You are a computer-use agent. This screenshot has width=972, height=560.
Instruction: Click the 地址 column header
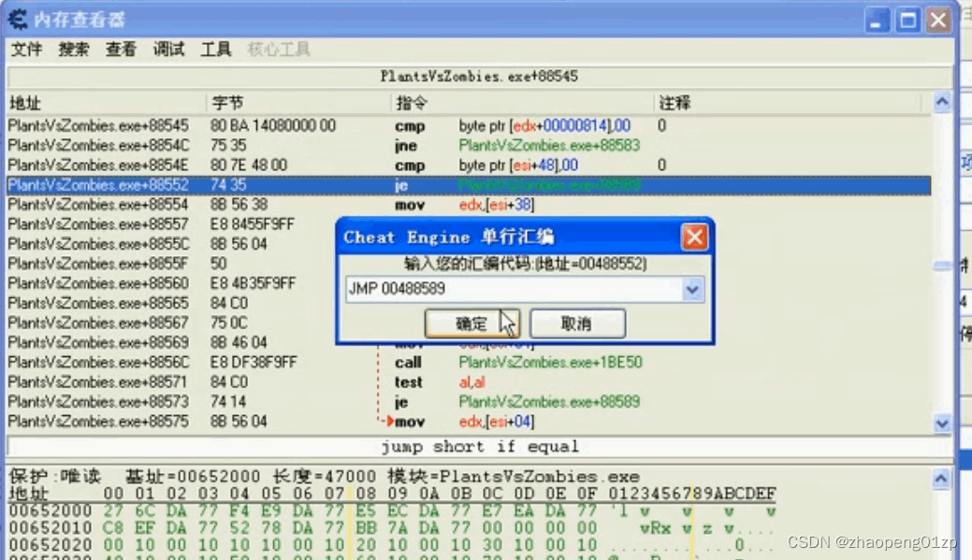click(106, 103)
